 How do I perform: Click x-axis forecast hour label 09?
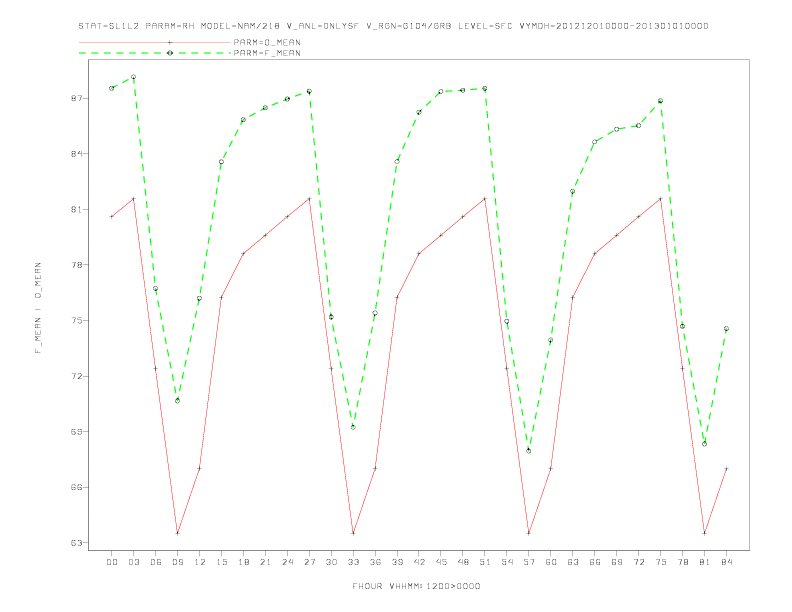tap(177, 562)
